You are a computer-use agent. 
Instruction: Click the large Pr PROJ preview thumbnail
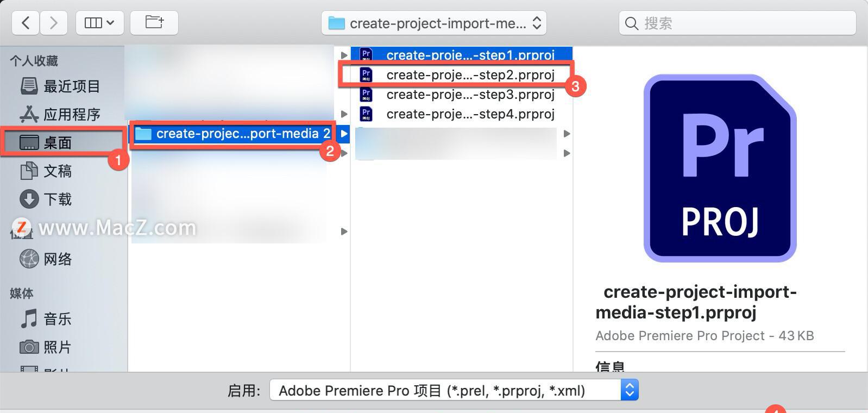tap(720, 168)
